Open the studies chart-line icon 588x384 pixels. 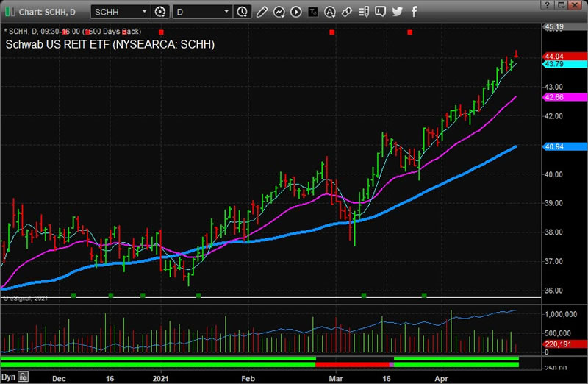(x=279, y=12)
